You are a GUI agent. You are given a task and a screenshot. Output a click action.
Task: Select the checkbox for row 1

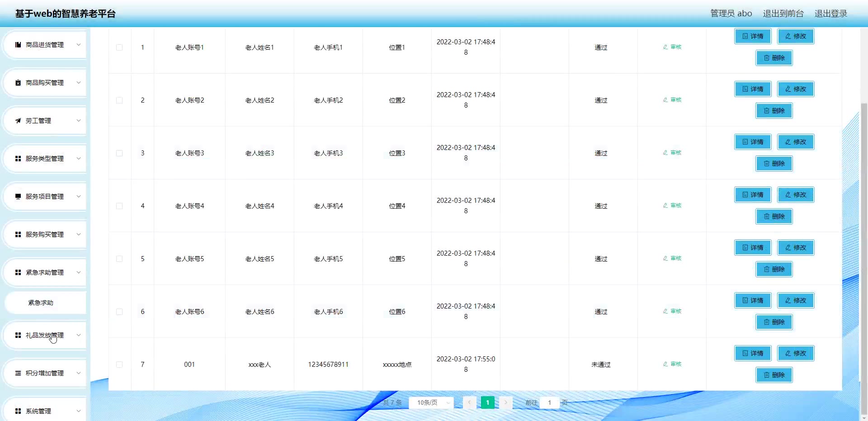pos(119,47)
